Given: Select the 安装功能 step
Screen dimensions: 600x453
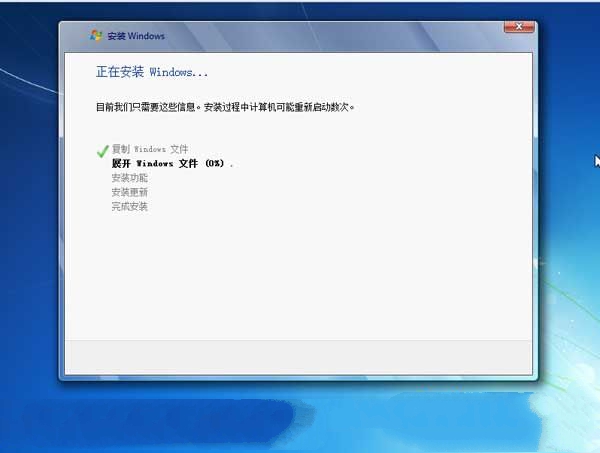Looking at the screenshot, I should click(x=130, y=177).
